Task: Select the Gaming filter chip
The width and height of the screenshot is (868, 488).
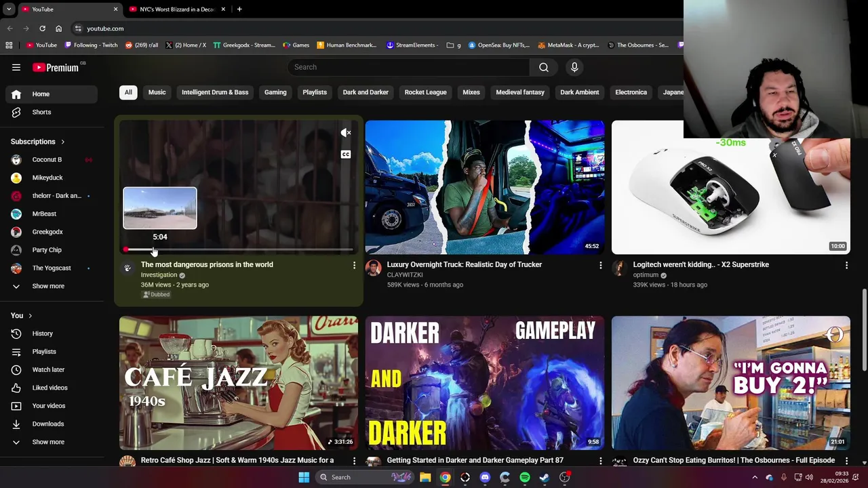Action: 275,92
